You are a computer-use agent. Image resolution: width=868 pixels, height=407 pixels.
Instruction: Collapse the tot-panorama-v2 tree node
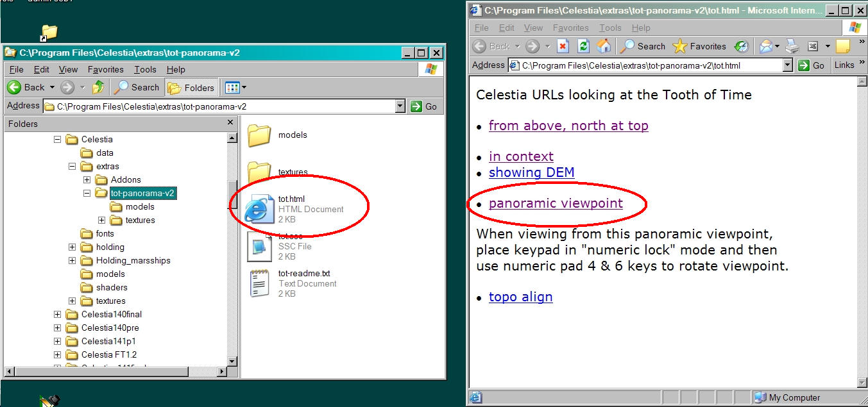pyautogui.click(x=87, y=193)
